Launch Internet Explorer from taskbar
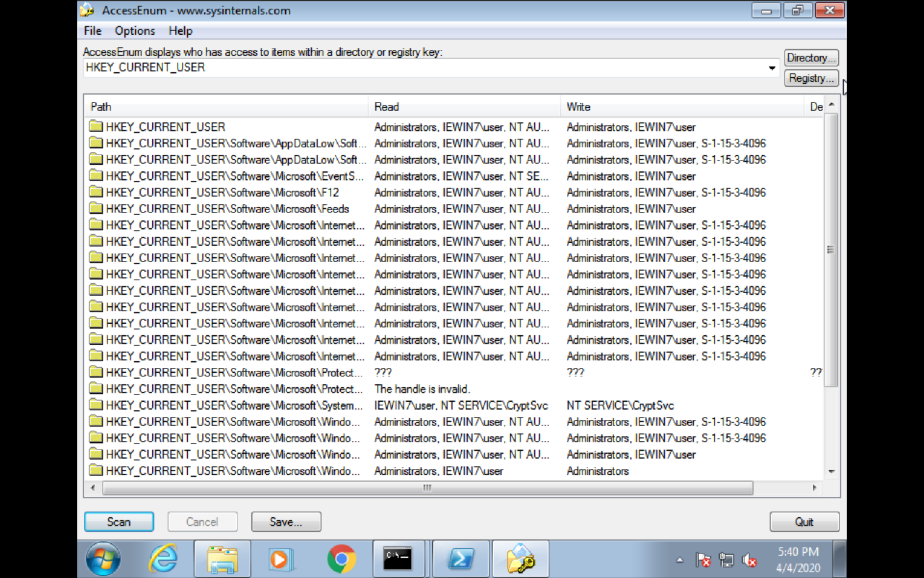The width and height of the screenshot is (924, 578). pyautogui.click(x=163, y=558)
